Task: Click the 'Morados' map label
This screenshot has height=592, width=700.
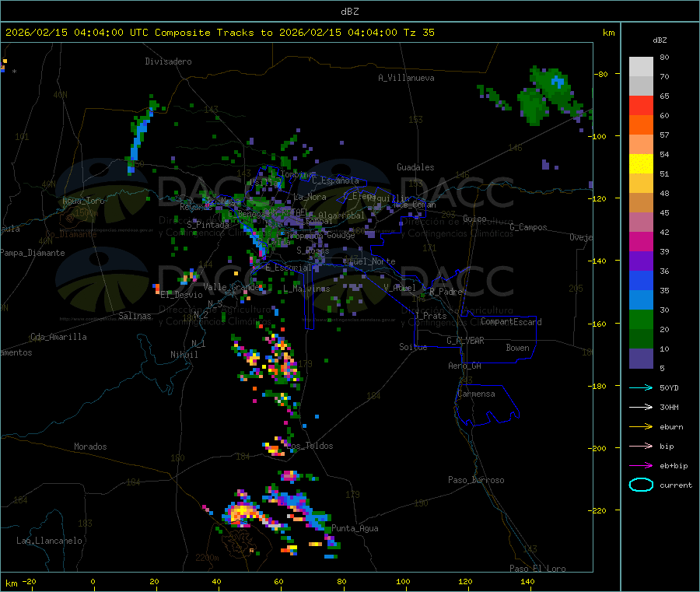Action: (90, 447)
